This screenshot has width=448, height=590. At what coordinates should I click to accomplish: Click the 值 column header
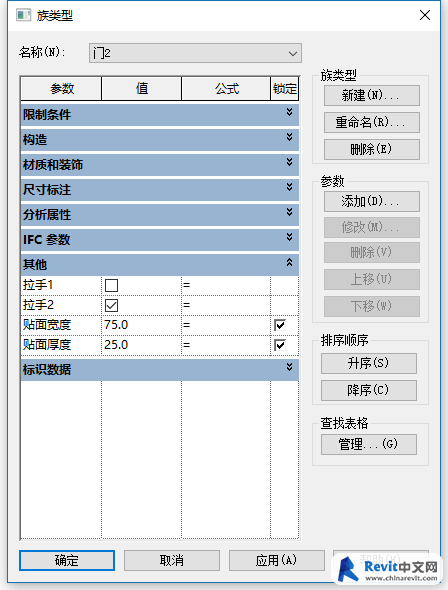(x=141, y=89)
